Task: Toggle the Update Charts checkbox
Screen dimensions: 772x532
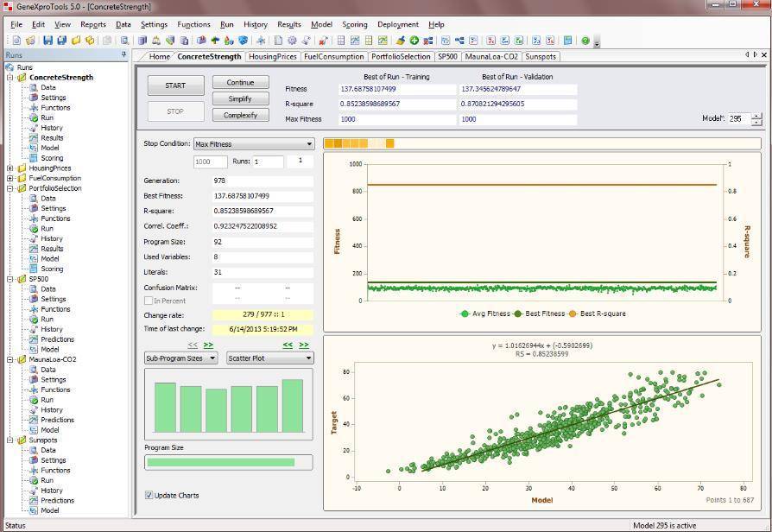Action: coord(149,495)
